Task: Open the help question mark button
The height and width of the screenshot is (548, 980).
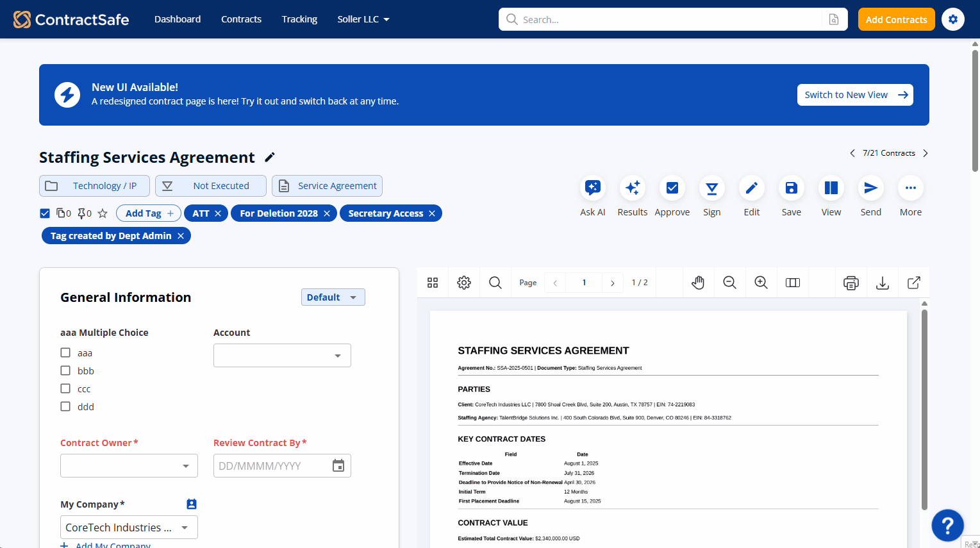Action: [x=948, y=526]
